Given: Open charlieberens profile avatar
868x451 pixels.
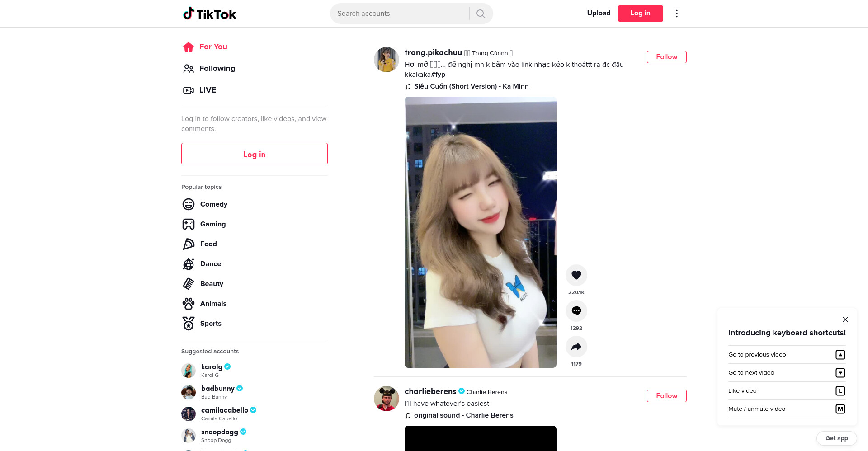Looking at the screenshot, I should pos(387,399).
